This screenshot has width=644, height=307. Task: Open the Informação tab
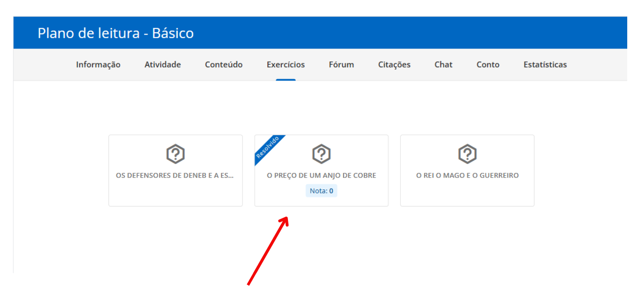98,65
